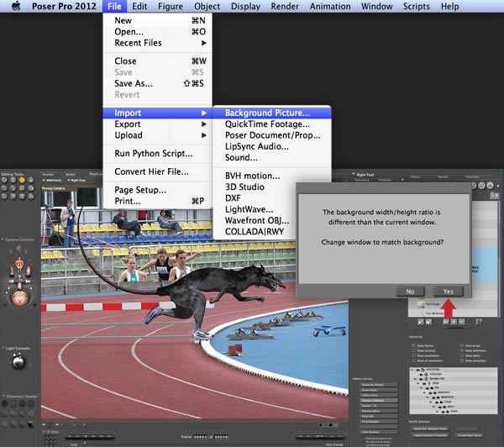Collapse the Camera Controls panel
Viewport: 504px width, 447px height.
coord(3,239)
